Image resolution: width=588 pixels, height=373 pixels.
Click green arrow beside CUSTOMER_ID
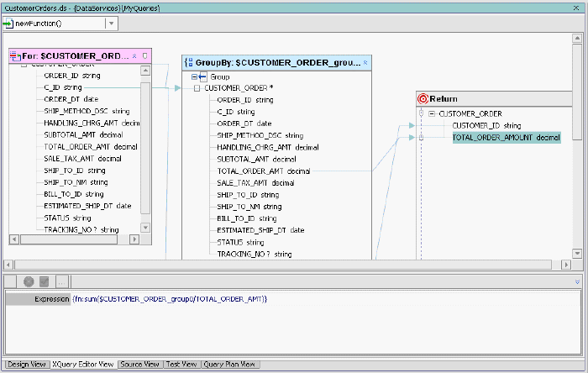412,125
